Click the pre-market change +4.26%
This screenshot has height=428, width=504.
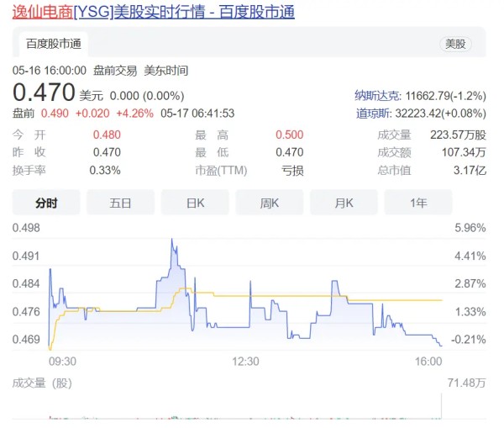tap(134, 114)
